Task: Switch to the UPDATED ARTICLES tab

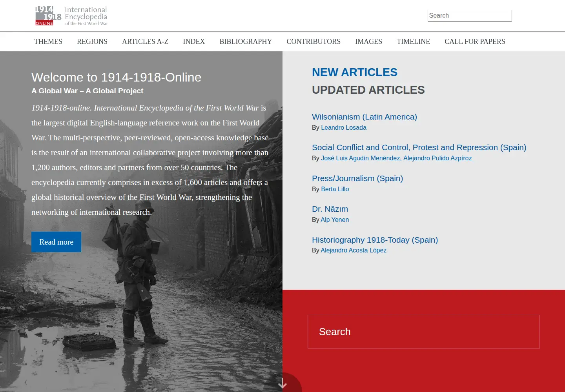Action: tap(368, 90)
